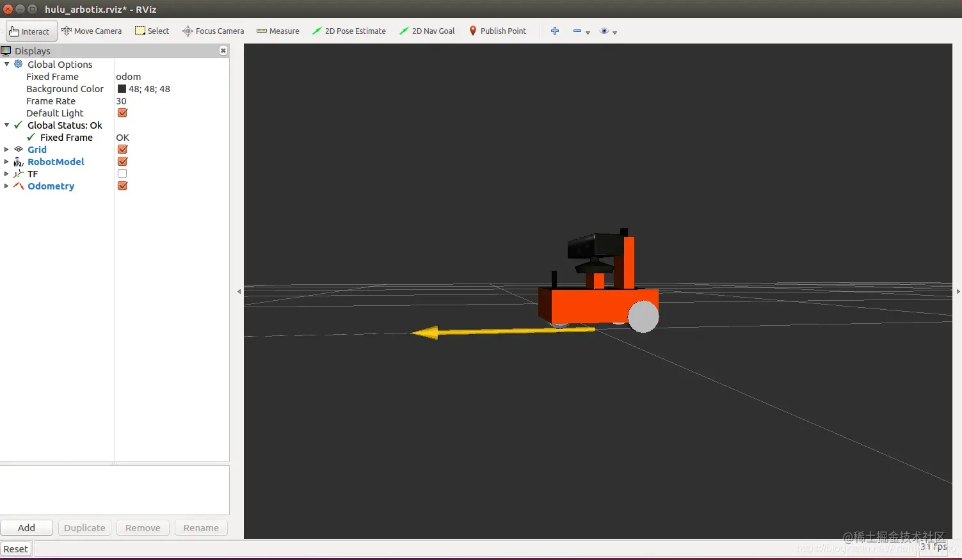The image size is (962, 560).
Task: Activate the Move Camera tool
Action: [92, 31]
